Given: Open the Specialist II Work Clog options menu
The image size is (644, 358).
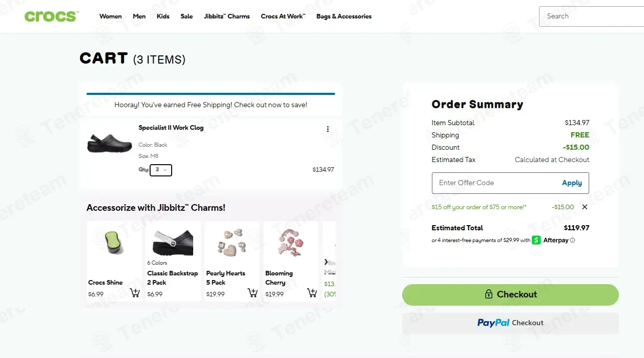Looking at the screenshot, I should coord(328,129).
